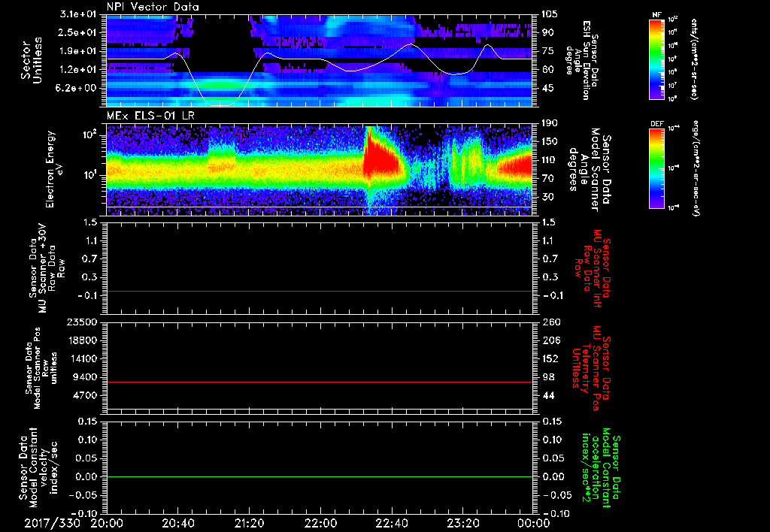Click the 00:00 time axis label
The width and height of the screenshot is (770, 532).
[x=533, y=523]
